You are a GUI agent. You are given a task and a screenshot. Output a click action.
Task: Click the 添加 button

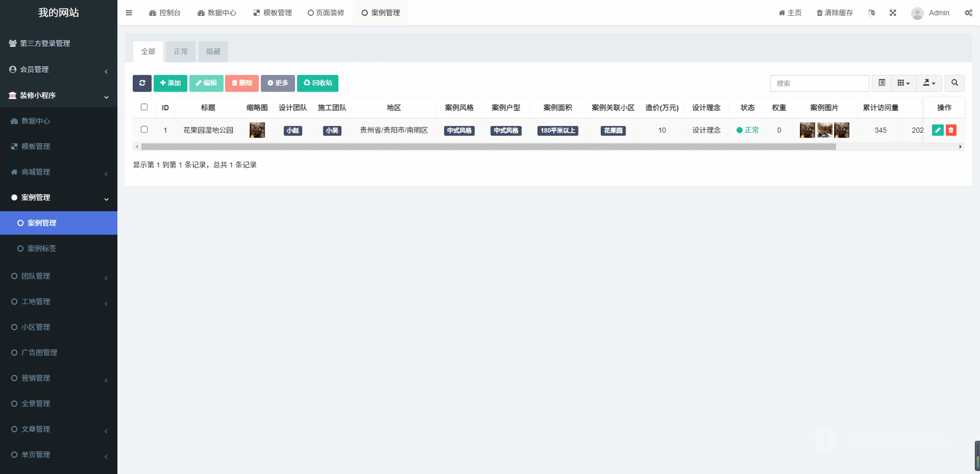pyautogui.click(x=170, y=83)
